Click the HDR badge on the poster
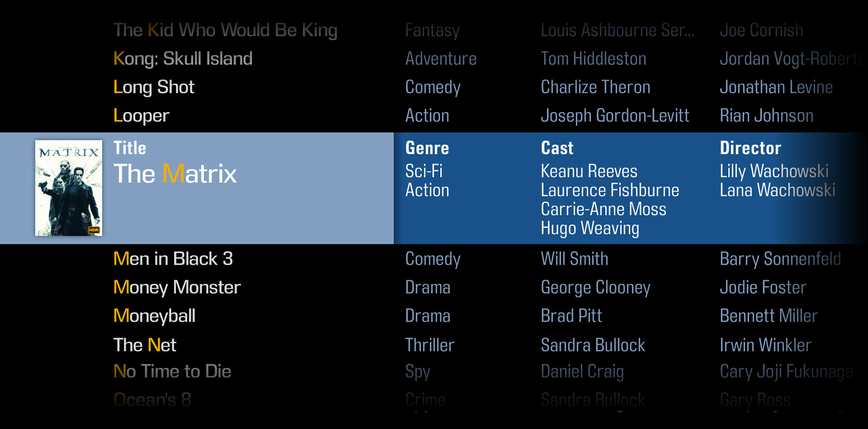This screenshot has width=868, height=429. [94, 230]
